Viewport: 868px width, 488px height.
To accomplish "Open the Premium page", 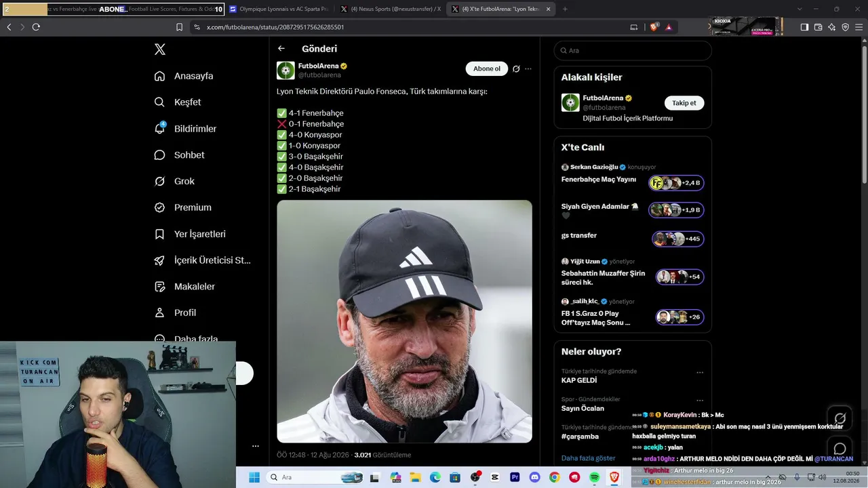I will 182,207.
